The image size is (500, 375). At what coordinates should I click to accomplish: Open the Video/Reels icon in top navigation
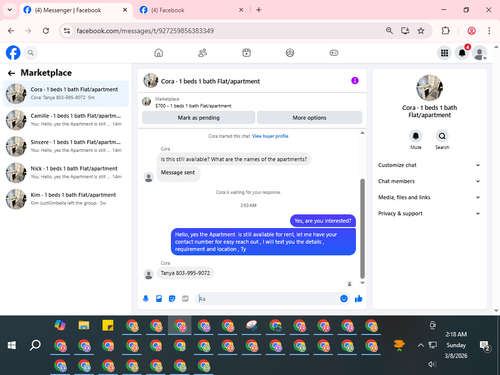click(246, 53)
